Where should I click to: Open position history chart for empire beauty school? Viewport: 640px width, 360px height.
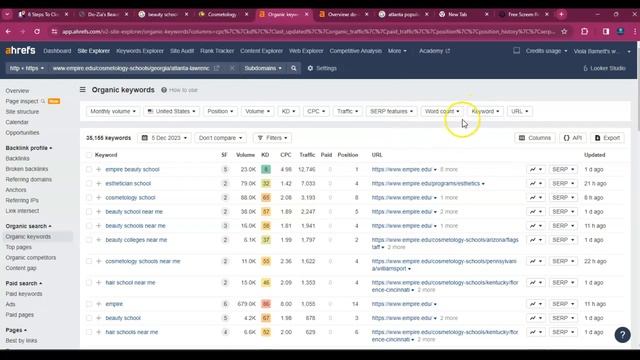tap(536, 169)
